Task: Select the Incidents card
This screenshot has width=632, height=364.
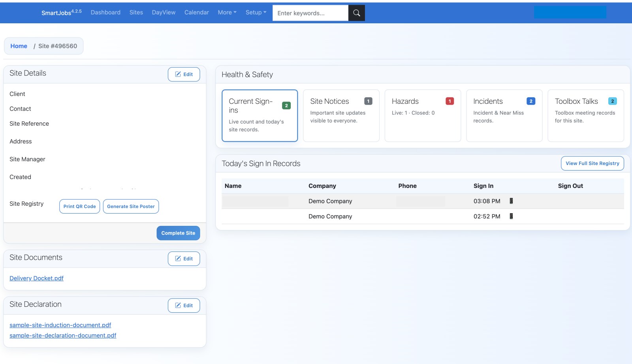Action: point(504,116)
